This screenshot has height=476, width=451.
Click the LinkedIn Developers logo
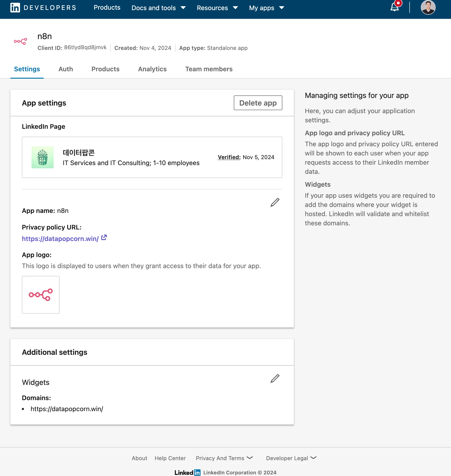pyautogui.click(x=43, y=8)
